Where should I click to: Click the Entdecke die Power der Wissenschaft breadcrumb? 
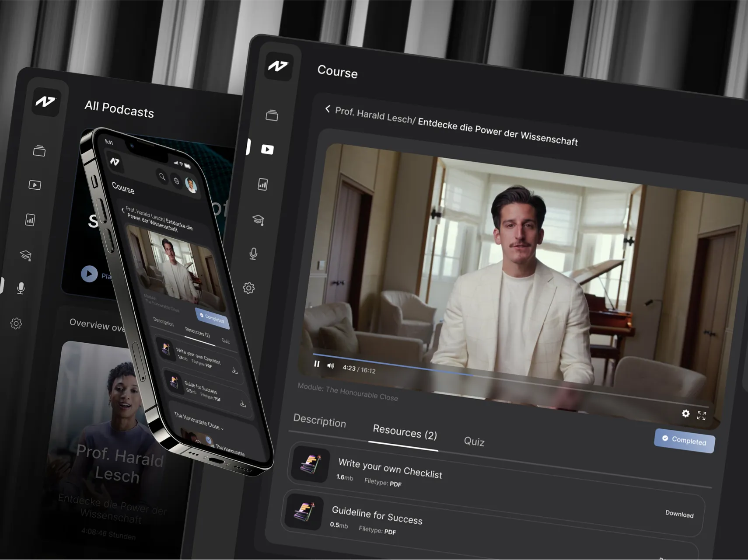tap(498, 132)
